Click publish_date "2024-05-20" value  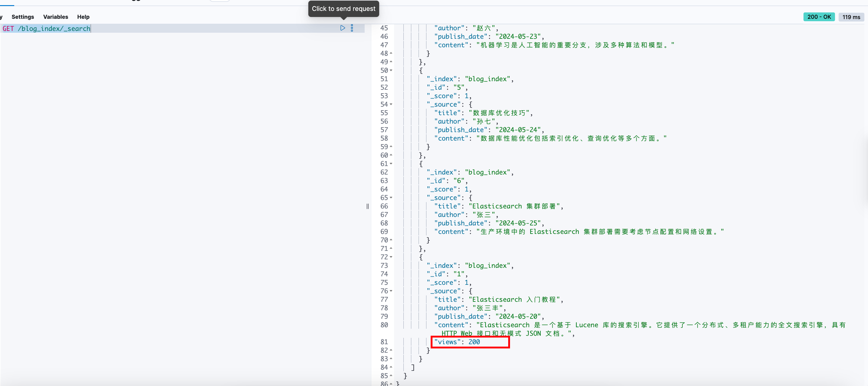pos(518,316)
